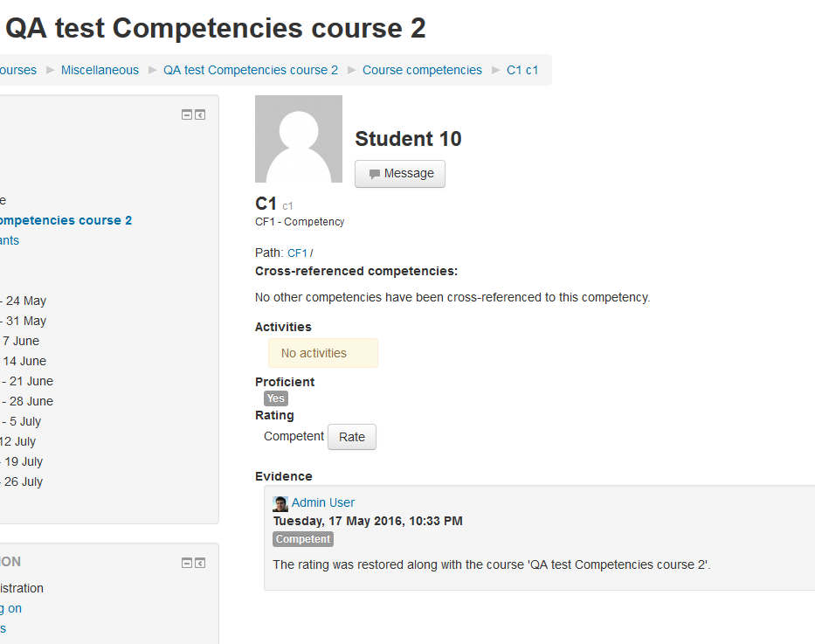Open the QA test Competencies course 2 breadcrumb
The height and width of the screenshot is (644, 815).
tap(251, 70)
